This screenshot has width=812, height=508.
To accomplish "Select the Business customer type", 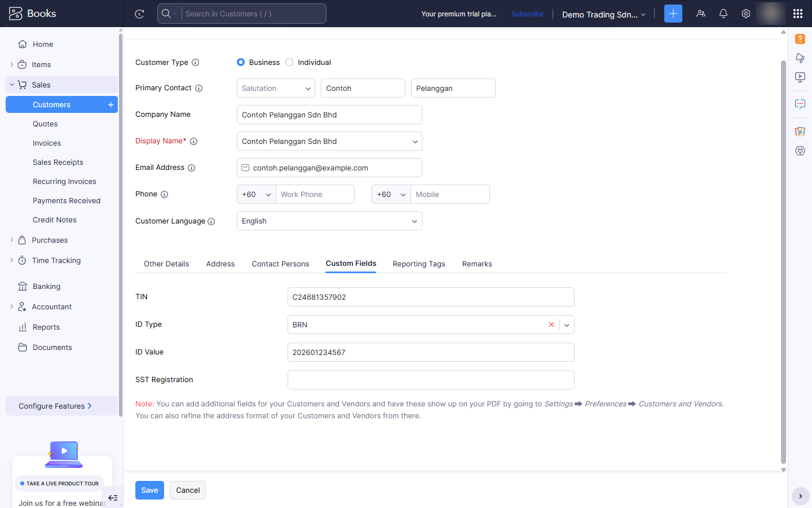I will point(241,62).
